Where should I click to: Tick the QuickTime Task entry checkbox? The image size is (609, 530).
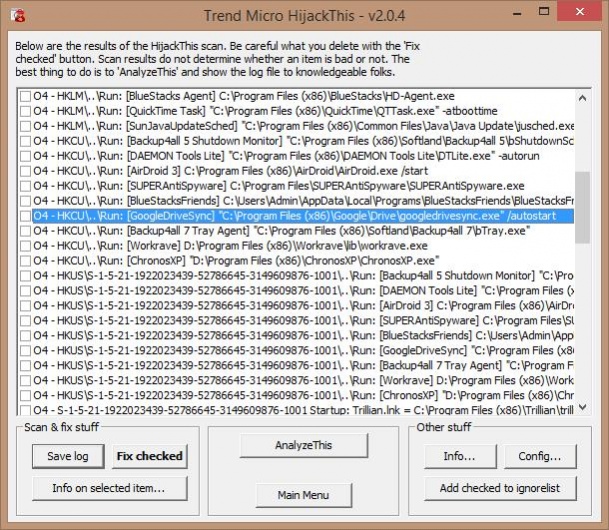pyautogui.click(x=26, y=111)
